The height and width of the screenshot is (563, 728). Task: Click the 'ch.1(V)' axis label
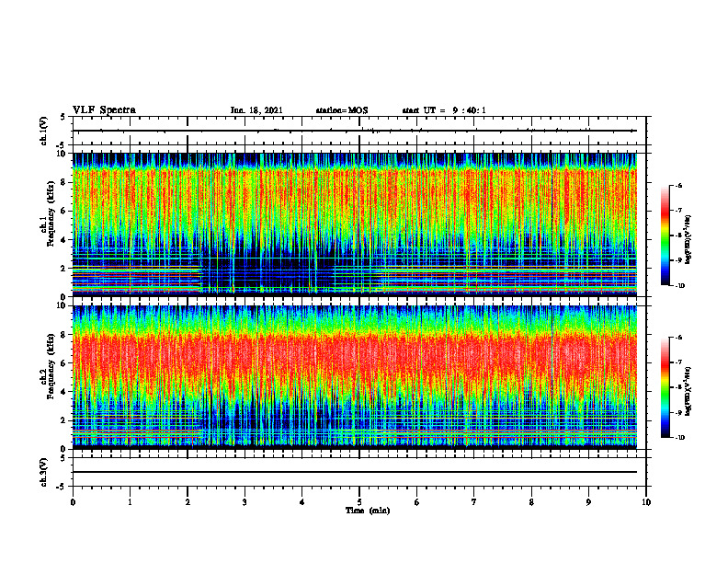click(44, 131)
